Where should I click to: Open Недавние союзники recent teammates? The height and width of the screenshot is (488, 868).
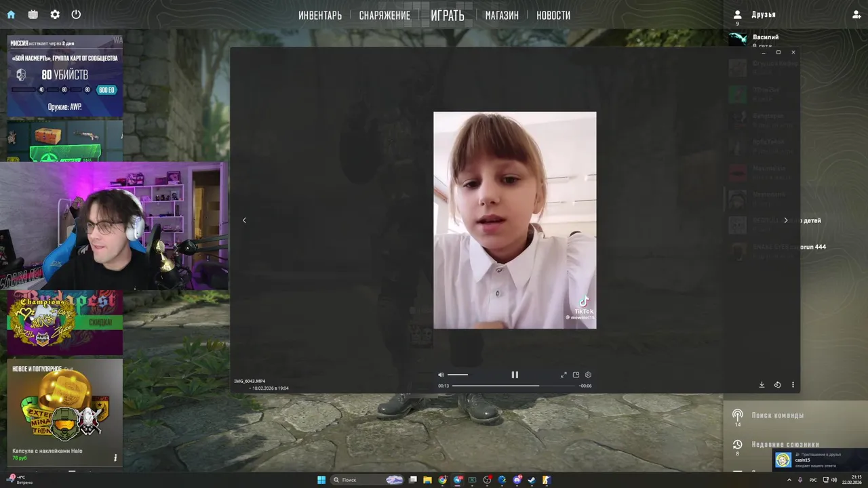tap(785, 445)
